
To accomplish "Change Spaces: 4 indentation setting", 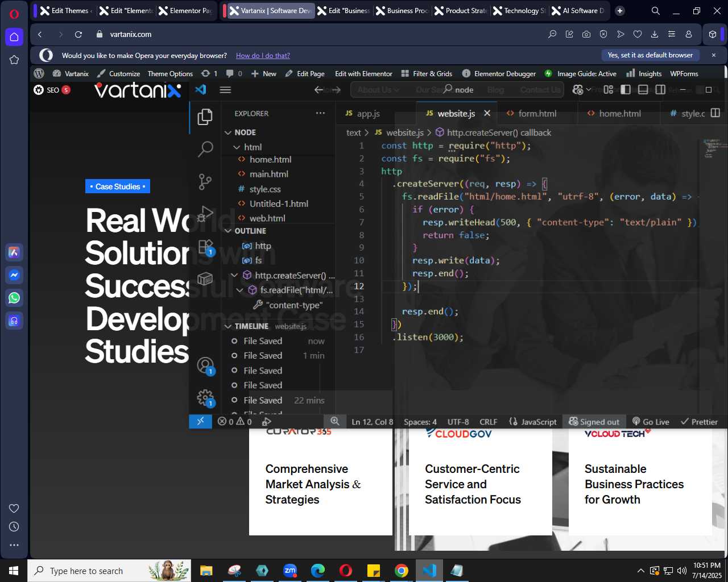I will [420, 422].
